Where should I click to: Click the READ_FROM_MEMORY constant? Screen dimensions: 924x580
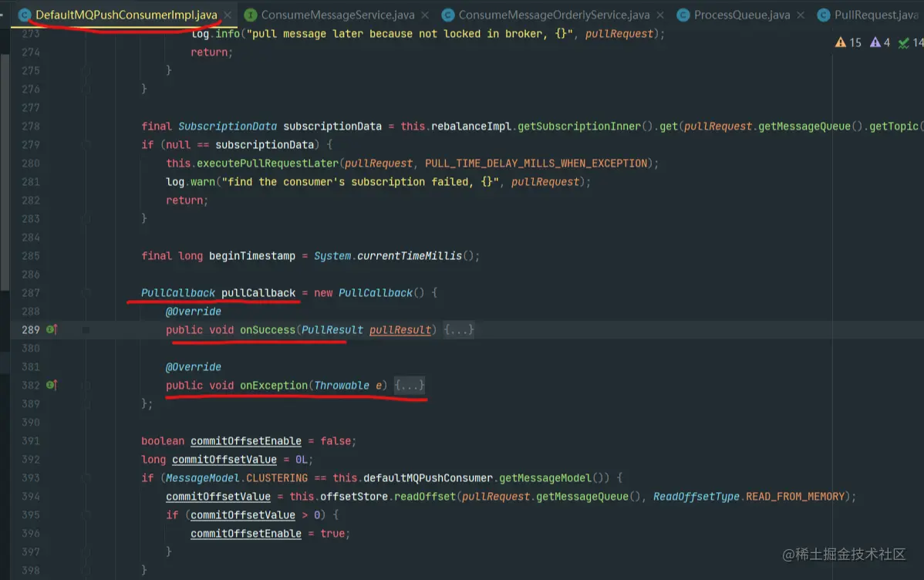pyautogui.click(x=795, y=496)
